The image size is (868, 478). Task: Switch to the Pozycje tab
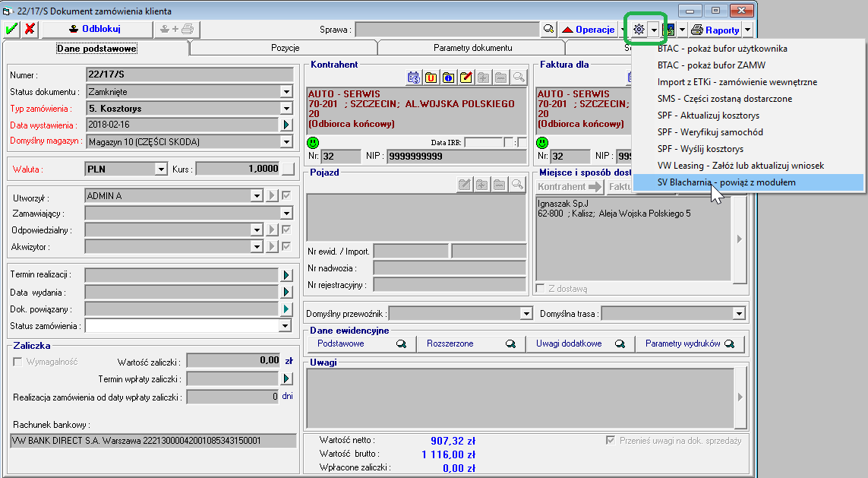[x=285, y=48]
